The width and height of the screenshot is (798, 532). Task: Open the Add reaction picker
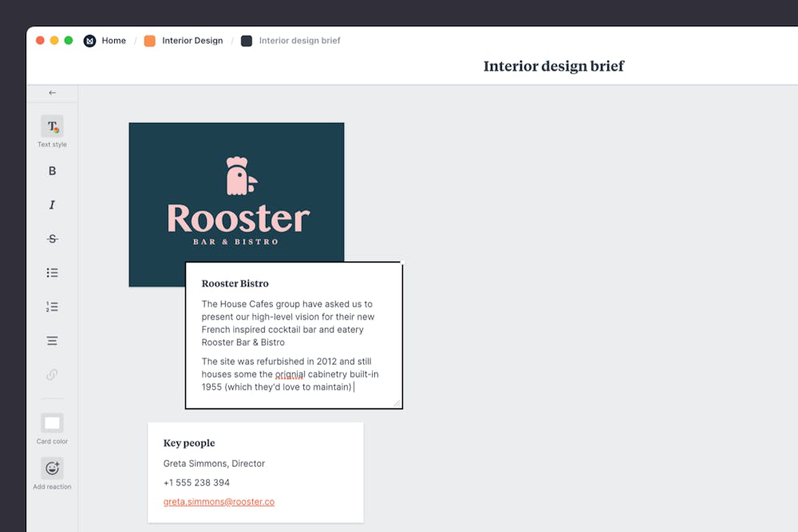(x=52, y=468)
